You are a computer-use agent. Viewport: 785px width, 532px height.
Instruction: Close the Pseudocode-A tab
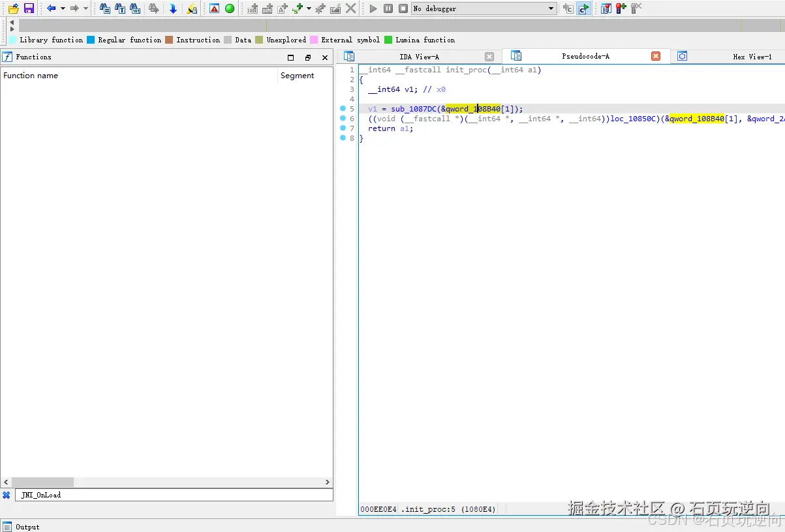pos(656,56)
